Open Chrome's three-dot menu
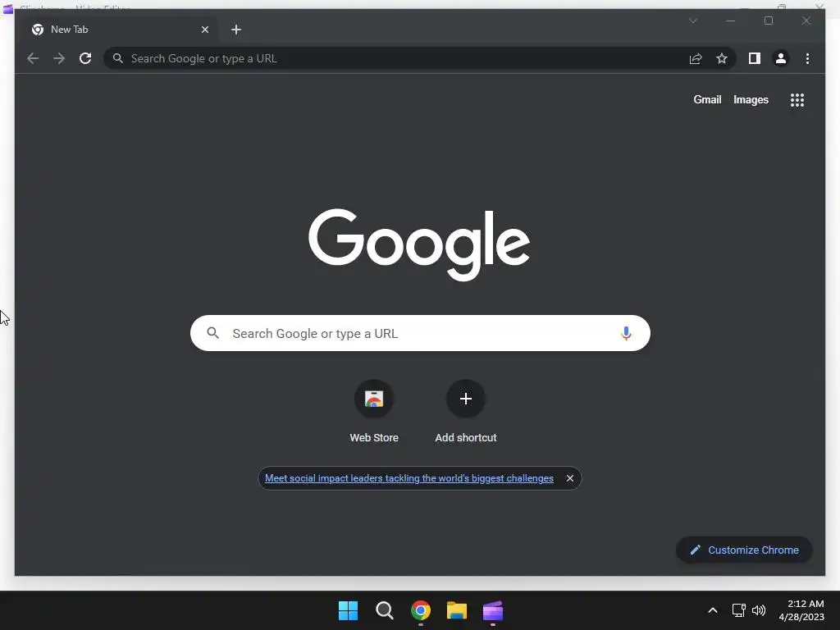 [x=807, y=58]
